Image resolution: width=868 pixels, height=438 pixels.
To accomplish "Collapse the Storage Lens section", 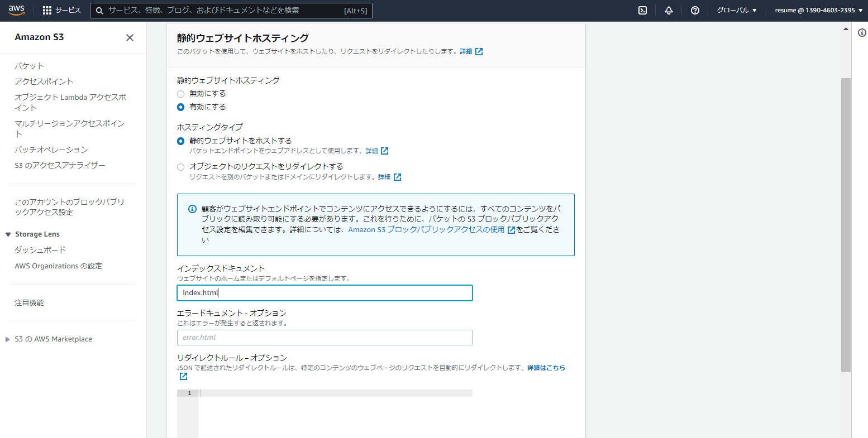I will pos(8,234).
